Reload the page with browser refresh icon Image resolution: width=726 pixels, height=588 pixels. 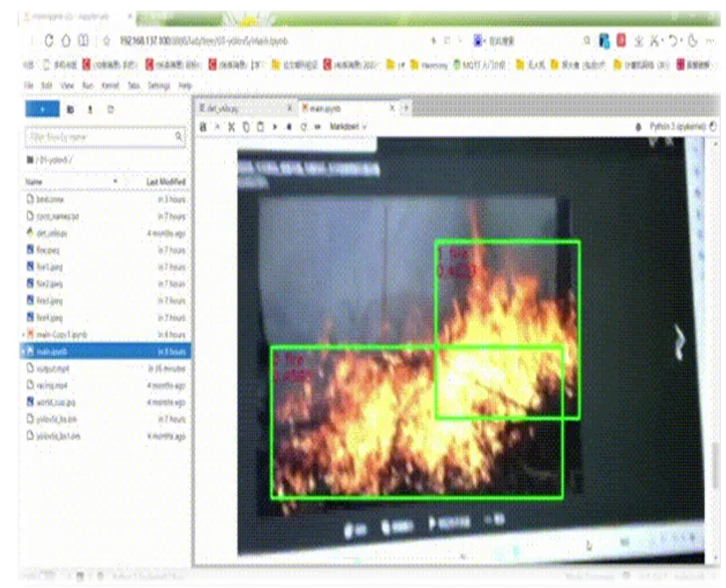point(65,41)
